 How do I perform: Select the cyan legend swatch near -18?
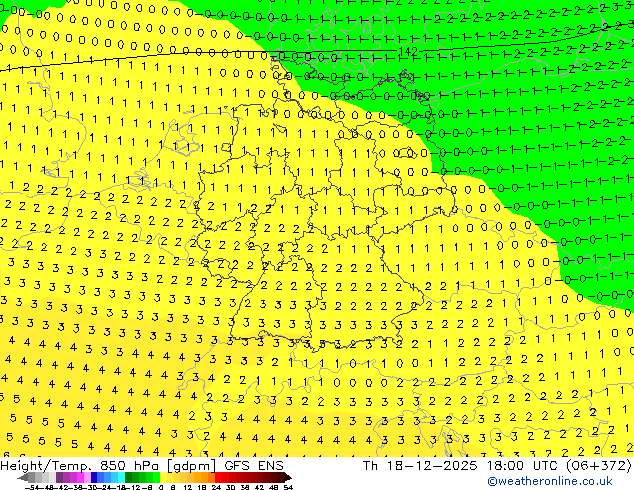tap(121, 477)
